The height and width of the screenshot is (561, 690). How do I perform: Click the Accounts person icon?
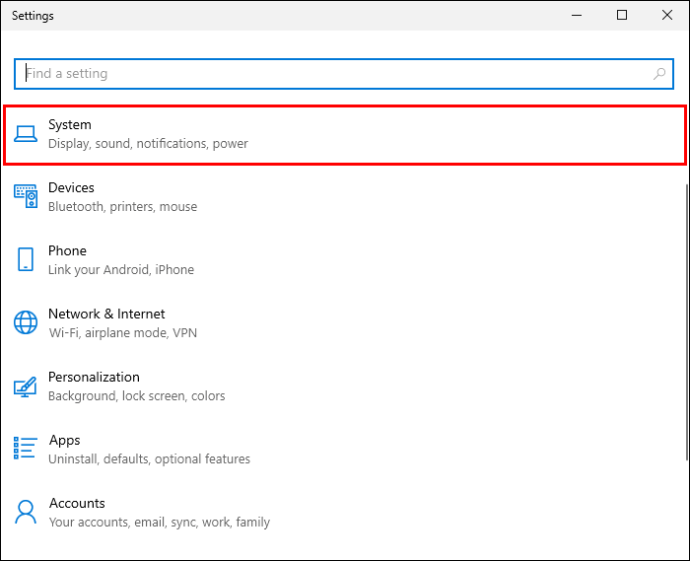pos(26,512)
